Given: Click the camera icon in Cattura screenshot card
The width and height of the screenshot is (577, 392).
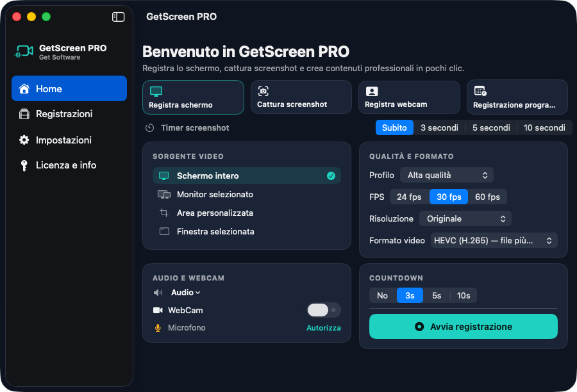Looking at the screenshot, I should tap(263, 91).
